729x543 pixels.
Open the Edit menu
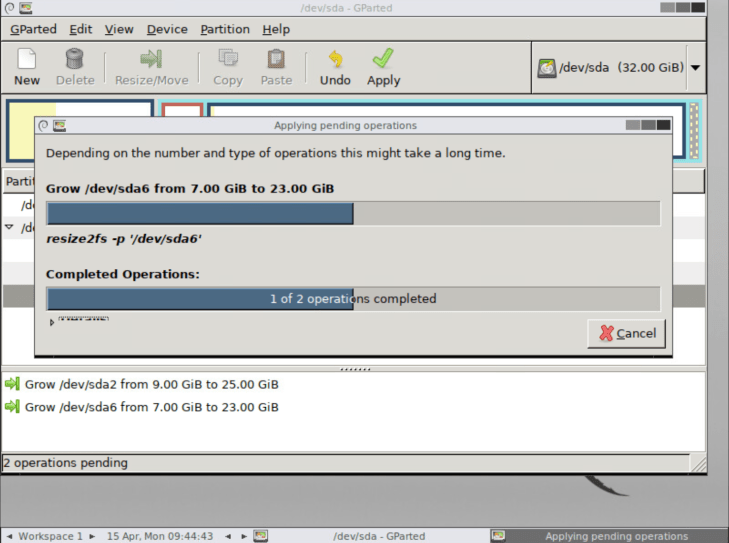[x=80, y=29]
